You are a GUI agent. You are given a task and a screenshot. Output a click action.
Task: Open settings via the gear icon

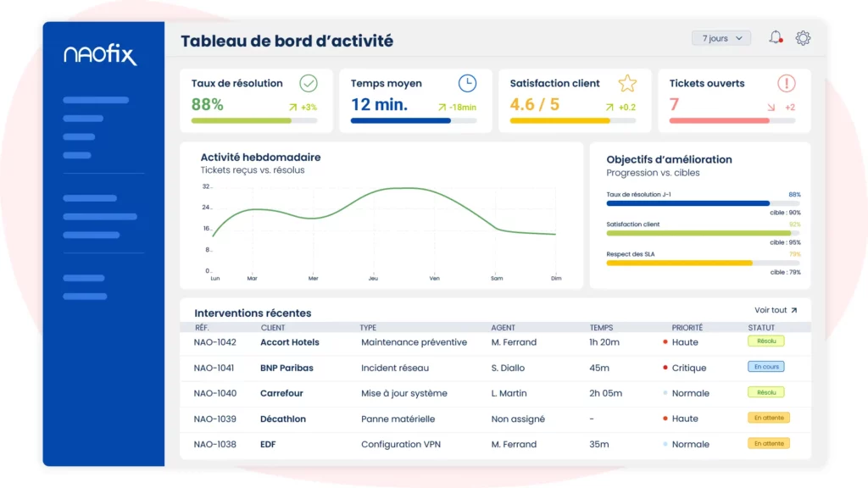pyautogui.click(x=803, y=37)
